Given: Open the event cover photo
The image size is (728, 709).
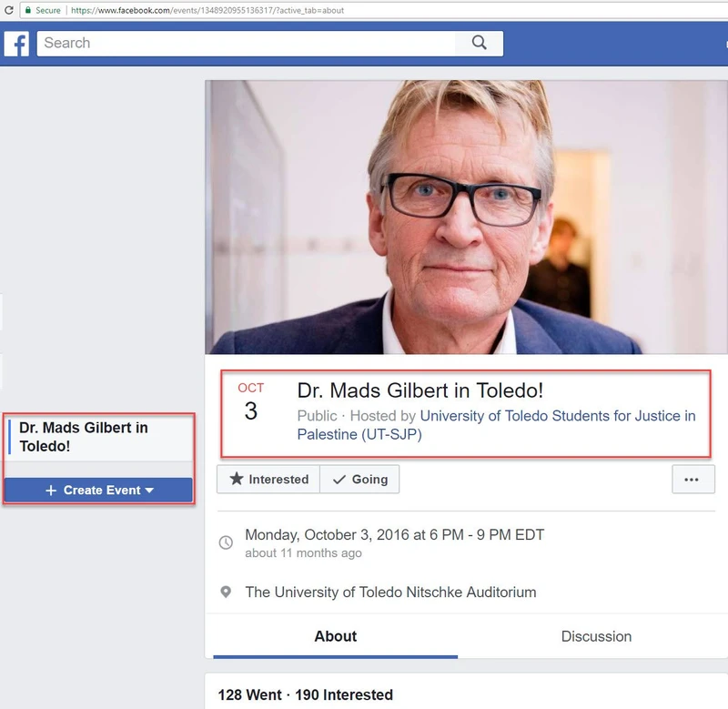Looking at the screenshot, I should (x=466, y=217).
